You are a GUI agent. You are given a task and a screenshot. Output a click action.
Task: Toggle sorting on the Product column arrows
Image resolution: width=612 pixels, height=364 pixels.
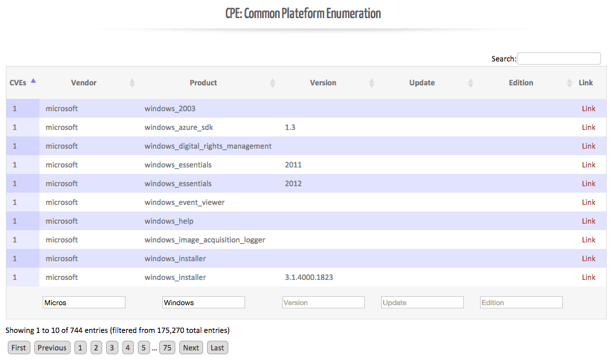(x=272, y=83)
